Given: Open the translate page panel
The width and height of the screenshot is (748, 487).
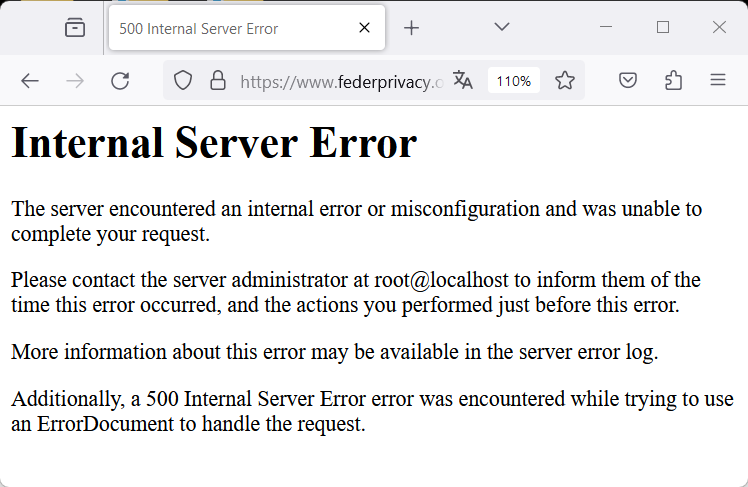Looking at the screenshot, I should coord(462,81).
